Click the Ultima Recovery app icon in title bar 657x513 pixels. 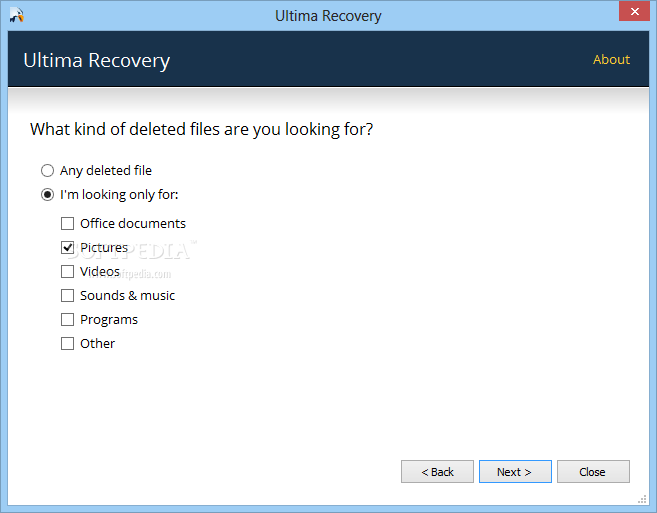17,16
